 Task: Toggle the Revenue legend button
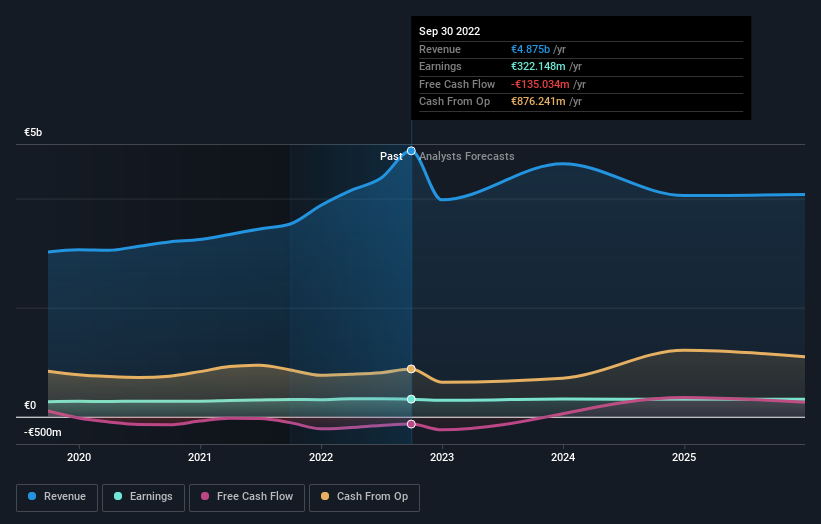(57, 497)
